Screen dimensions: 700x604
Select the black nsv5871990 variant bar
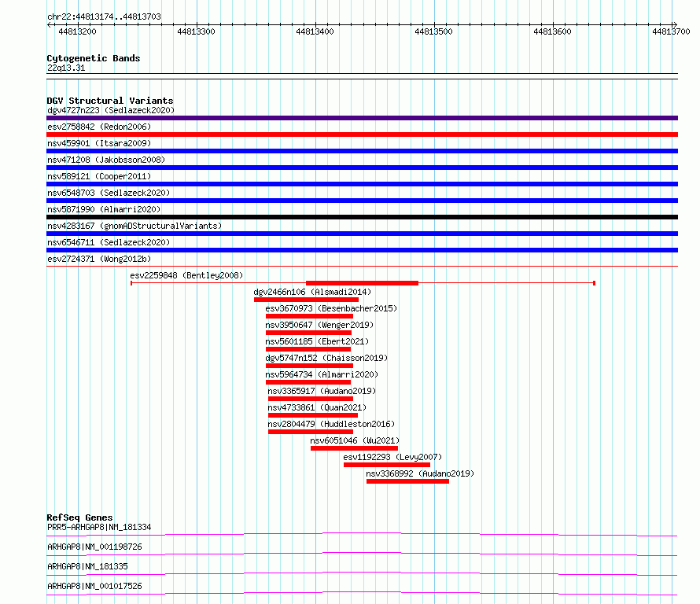click(362, 217)
